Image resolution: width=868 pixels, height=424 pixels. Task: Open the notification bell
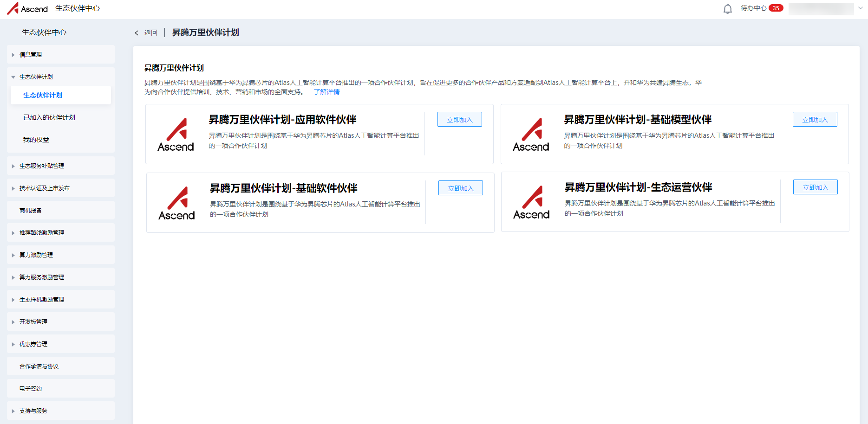click(x=728, y=9)
